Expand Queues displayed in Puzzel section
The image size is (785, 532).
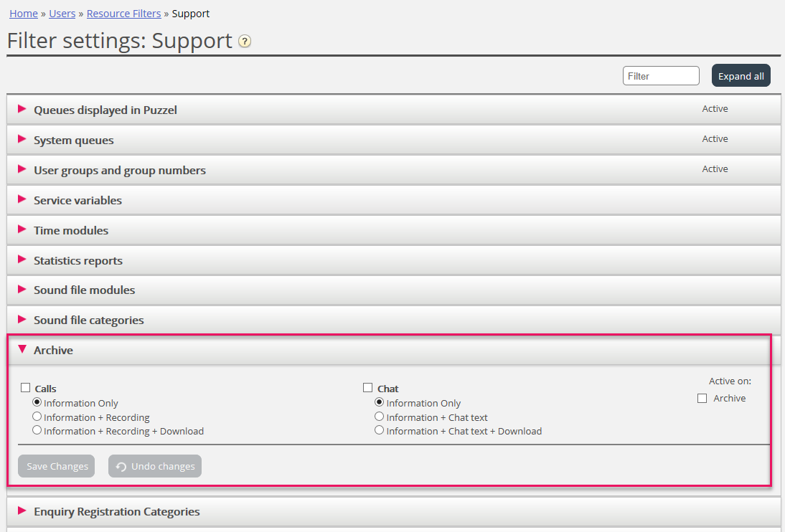[105, 110]
